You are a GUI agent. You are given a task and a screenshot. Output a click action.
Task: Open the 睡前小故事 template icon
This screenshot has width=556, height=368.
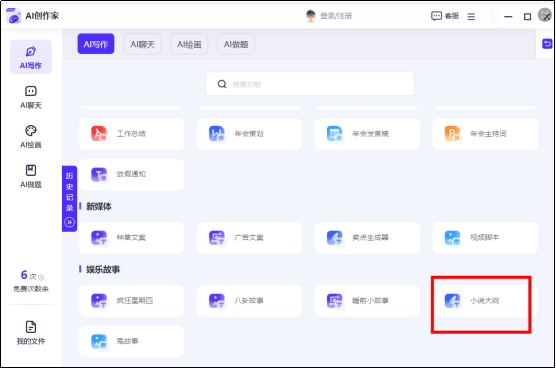tap(334, 301)
